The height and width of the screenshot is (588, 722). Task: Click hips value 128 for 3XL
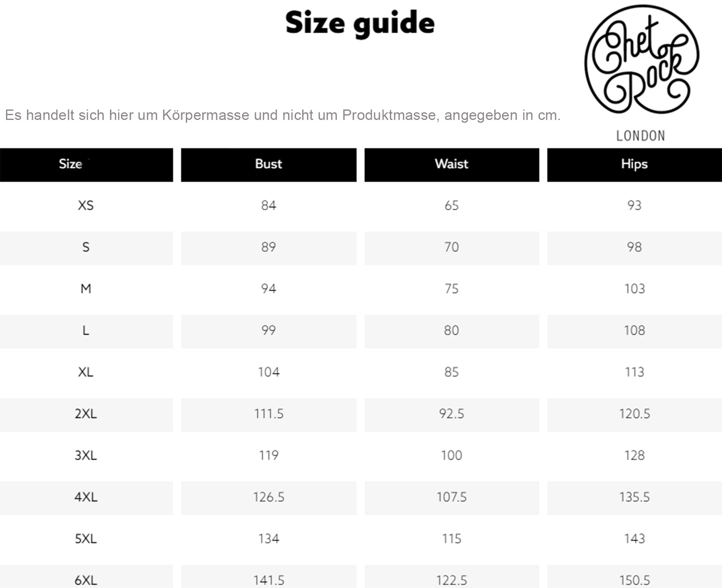point(634,456)
